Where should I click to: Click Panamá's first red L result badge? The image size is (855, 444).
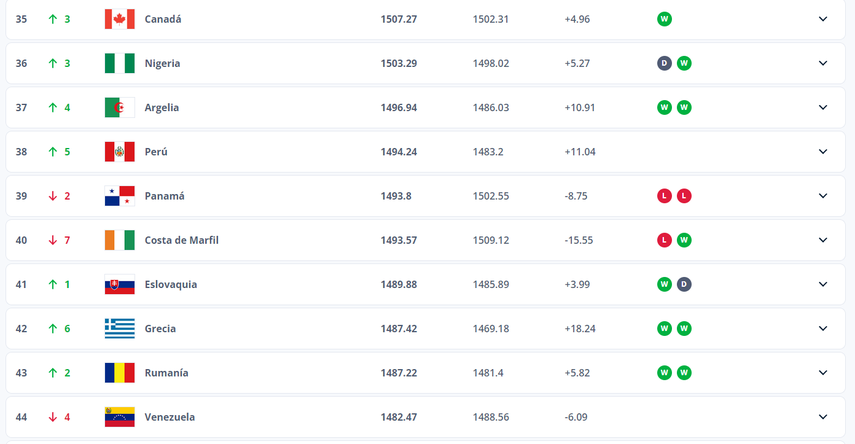(x=664, y=196)
